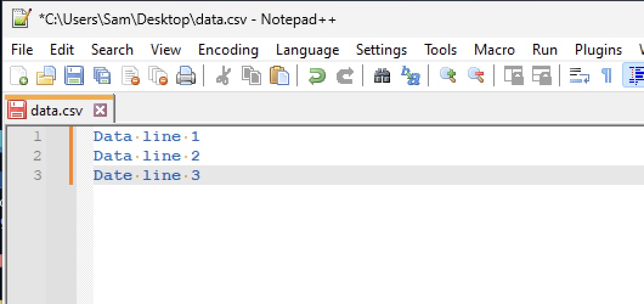Click the Open file folder icon
The height and width of the screenshot is (304, 644).
click(x=46, y=75)
